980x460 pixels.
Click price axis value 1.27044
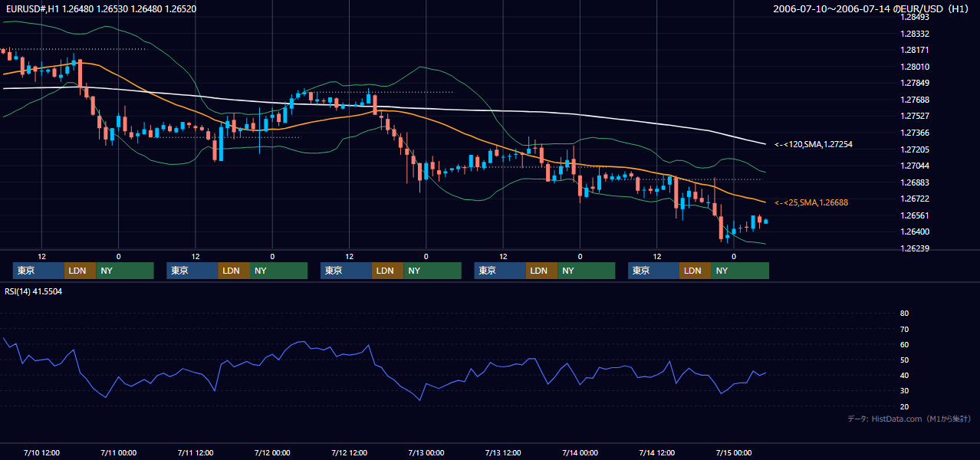pyautogui.click(x=914, y=166)
